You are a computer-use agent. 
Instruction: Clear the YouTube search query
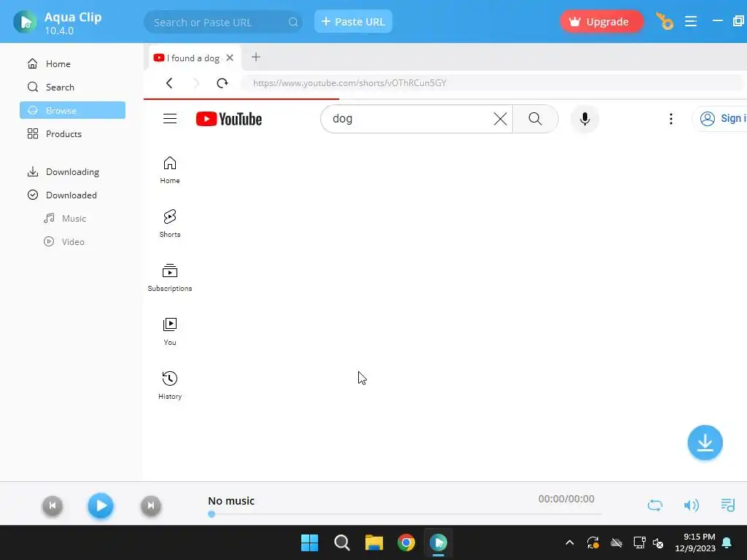coord(500,119)
